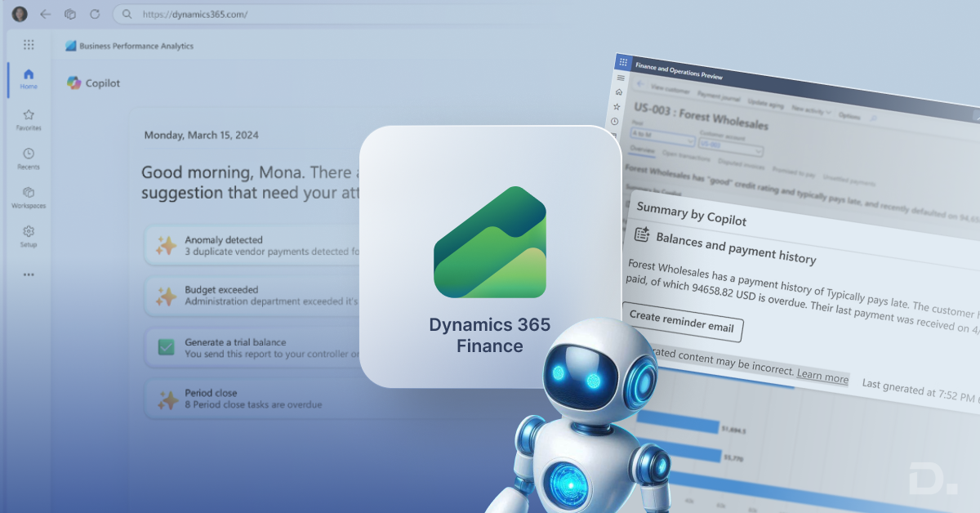Select the chart bar labeled 51,694.5
Viewport: 980px width, 513px height.
click(678, 422)
